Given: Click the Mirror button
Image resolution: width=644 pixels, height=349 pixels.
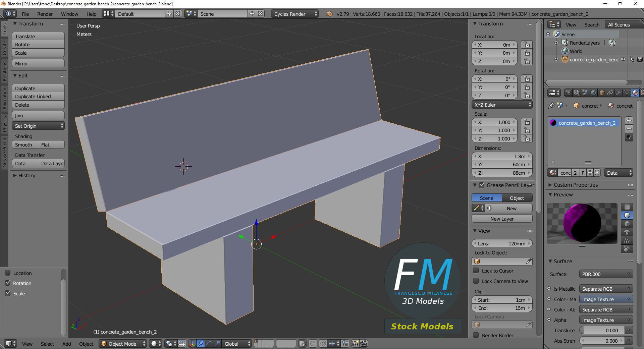Looking at the screenshot, I should pyautogui.click(x=38, y=63).
